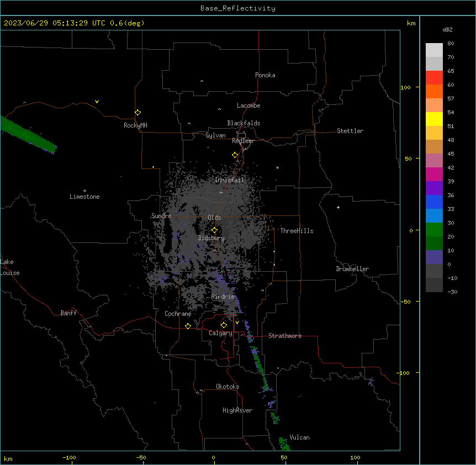Click the Okotoks town label

(228, 387)
